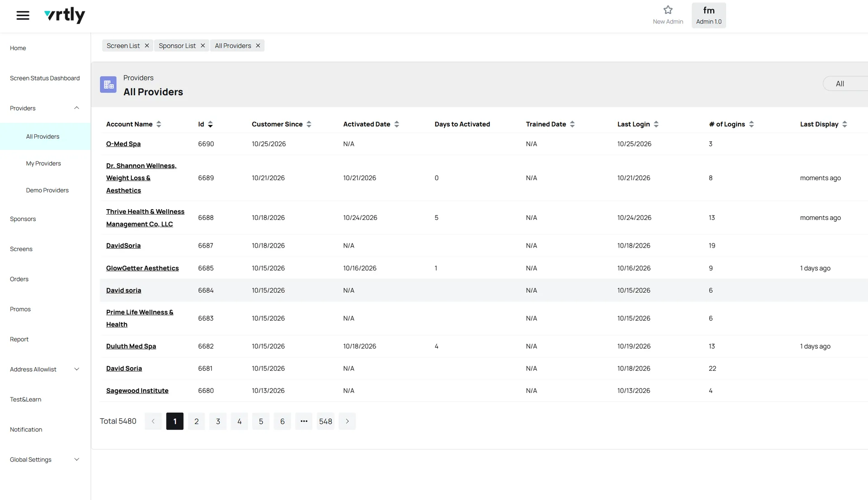Viewport: 868px width, 500px height.
Task: Sort by Activated Date column
Action: coord(396,124)
